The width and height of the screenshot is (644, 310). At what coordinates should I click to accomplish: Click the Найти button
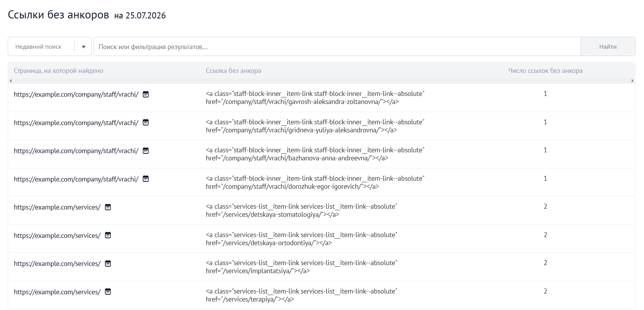click(608, 46)
